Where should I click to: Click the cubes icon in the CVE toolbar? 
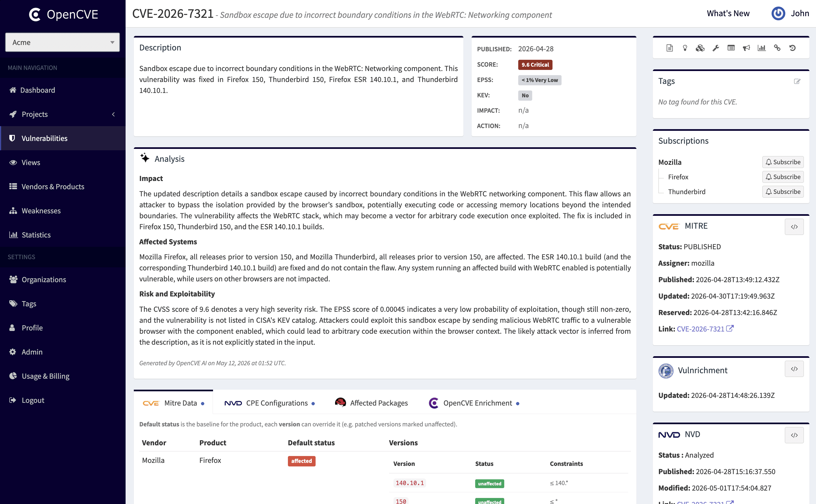pos(700,48)
